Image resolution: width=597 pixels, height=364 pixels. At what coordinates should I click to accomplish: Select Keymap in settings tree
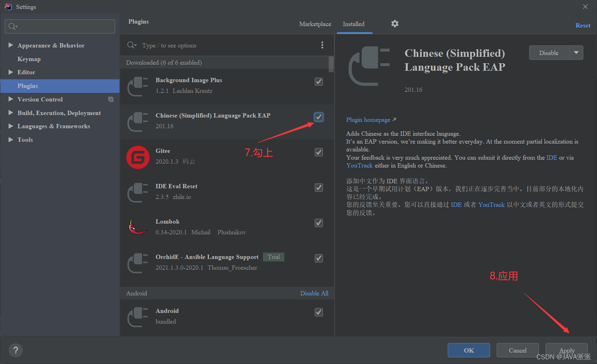point(29,59)
